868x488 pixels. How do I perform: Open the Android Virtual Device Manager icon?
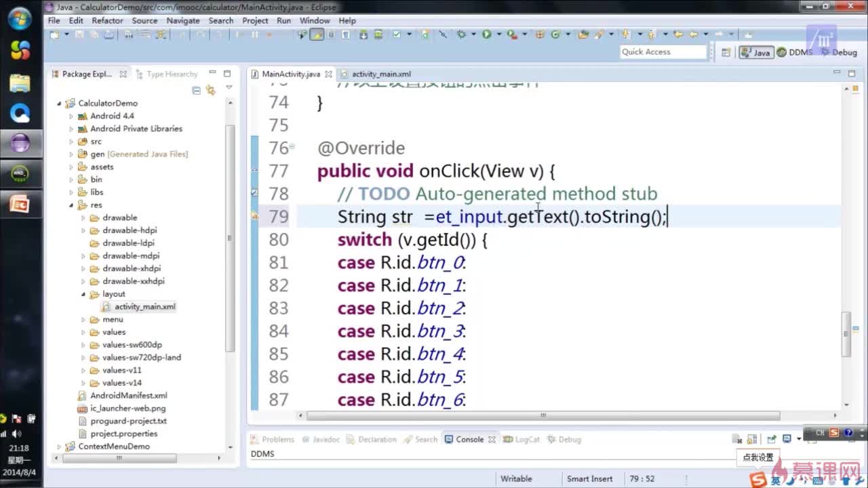tap(377, 35)
